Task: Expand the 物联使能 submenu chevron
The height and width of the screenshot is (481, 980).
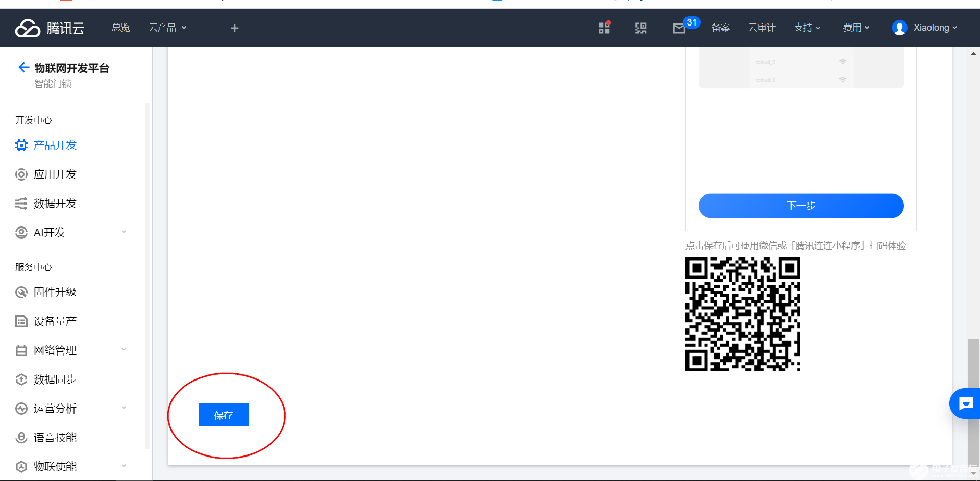Action: tap(124, 466)
